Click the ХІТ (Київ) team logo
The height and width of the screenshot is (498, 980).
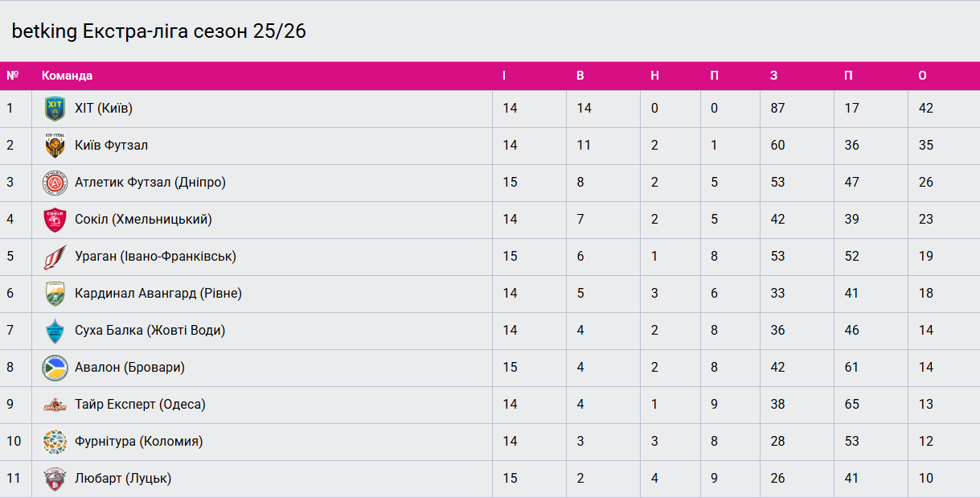55,109
